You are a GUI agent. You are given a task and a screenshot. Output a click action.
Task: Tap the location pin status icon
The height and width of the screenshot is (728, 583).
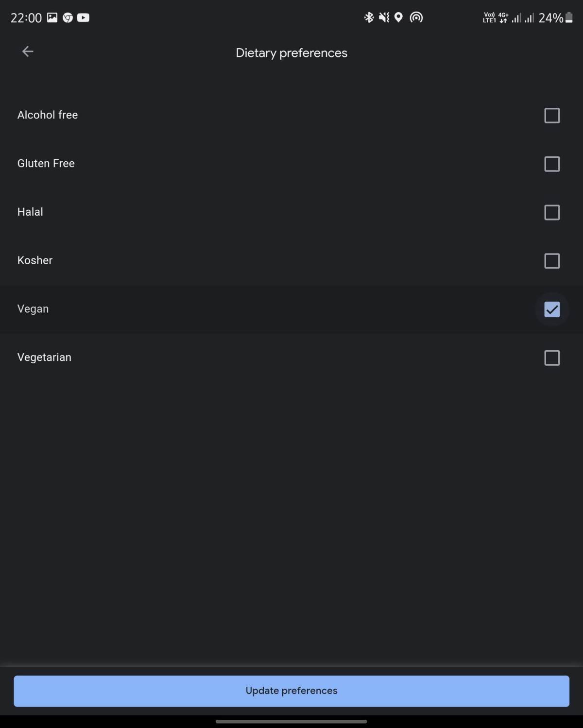398,18
